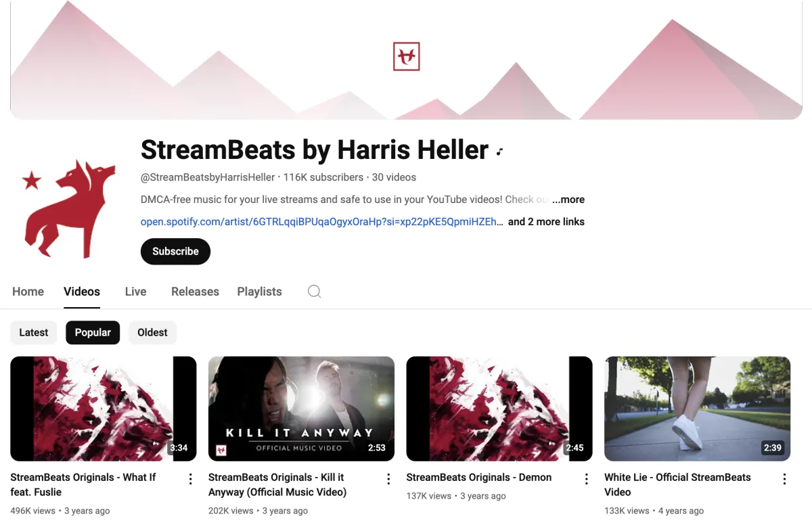Open options menu for Kill it Anyway video
The width and height of the screenshot is (812, 529).
[388, 479]
